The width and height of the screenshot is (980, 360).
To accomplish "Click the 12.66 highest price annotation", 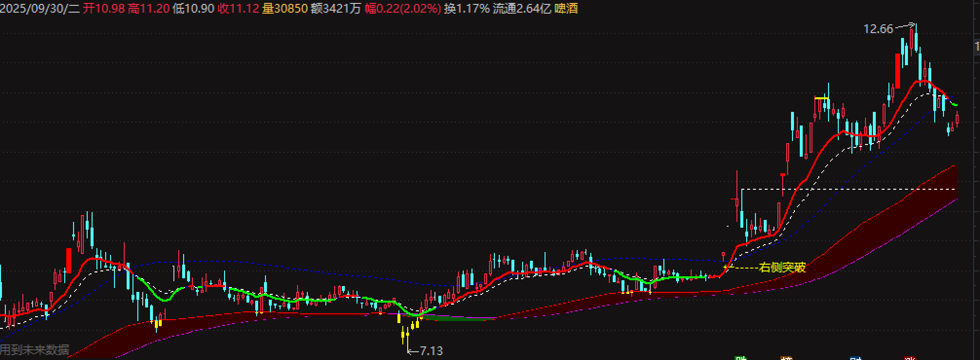I will tap(878, 29).
